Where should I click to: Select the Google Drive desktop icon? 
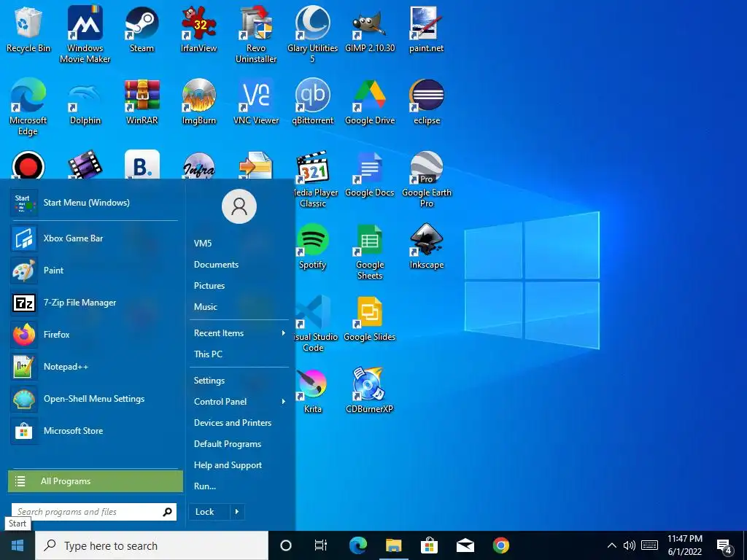tap(370, 102)
